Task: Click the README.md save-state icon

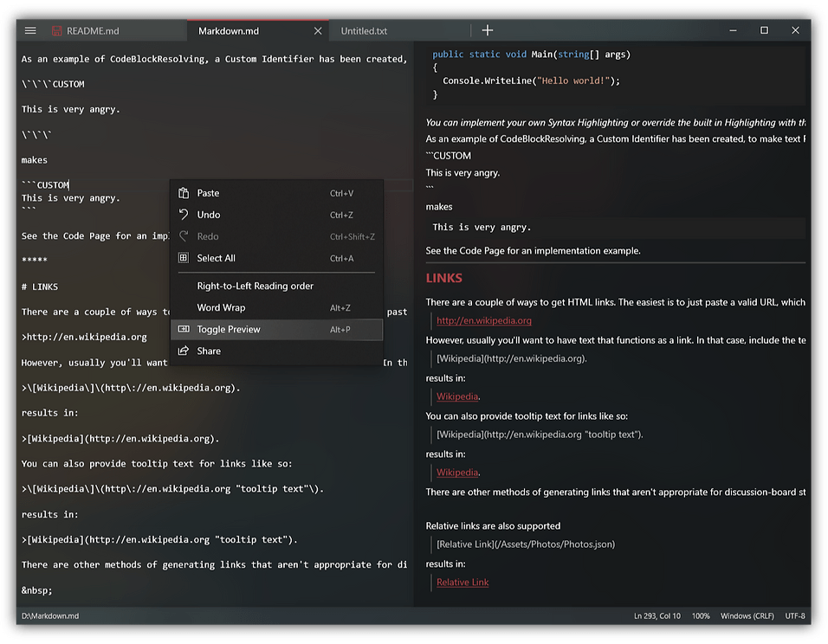Action: [x=56, y=30]
